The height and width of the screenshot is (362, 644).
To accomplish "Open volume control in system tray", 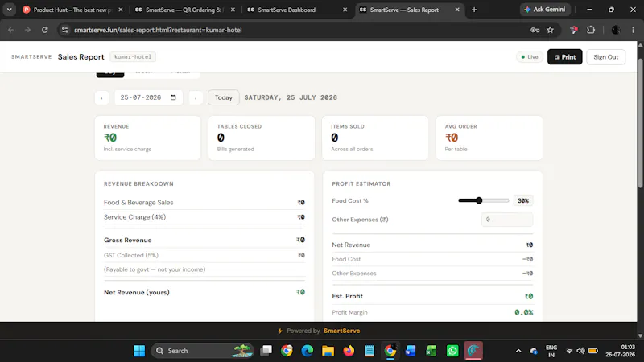I will pyautogui.click(x=580, y=351).
